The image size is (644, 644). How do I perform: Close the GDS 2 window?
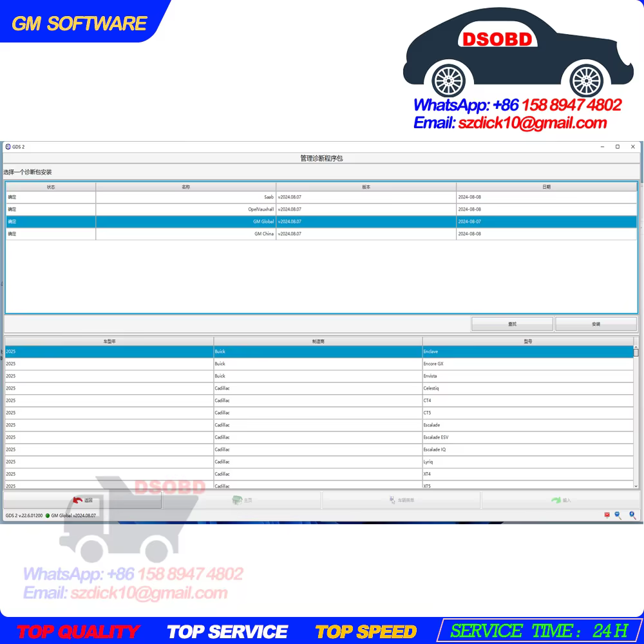[x=633, y=147]
